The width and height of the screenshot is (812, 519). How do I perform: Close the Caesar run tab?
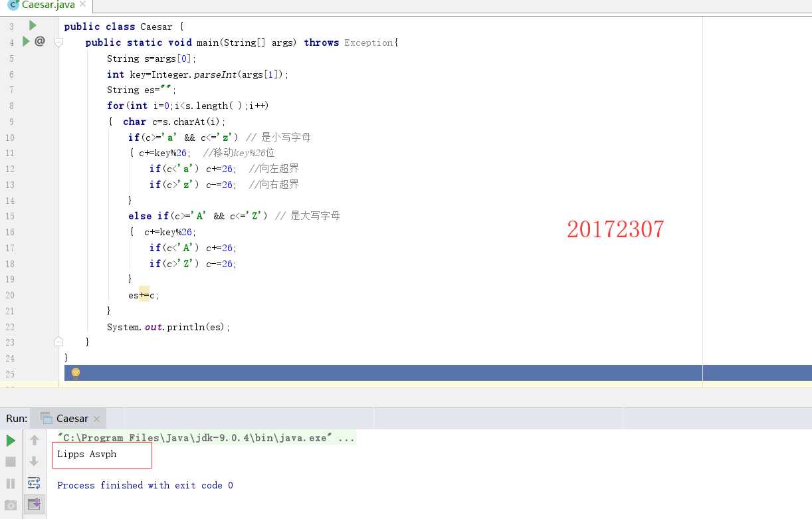pos(97,419)
